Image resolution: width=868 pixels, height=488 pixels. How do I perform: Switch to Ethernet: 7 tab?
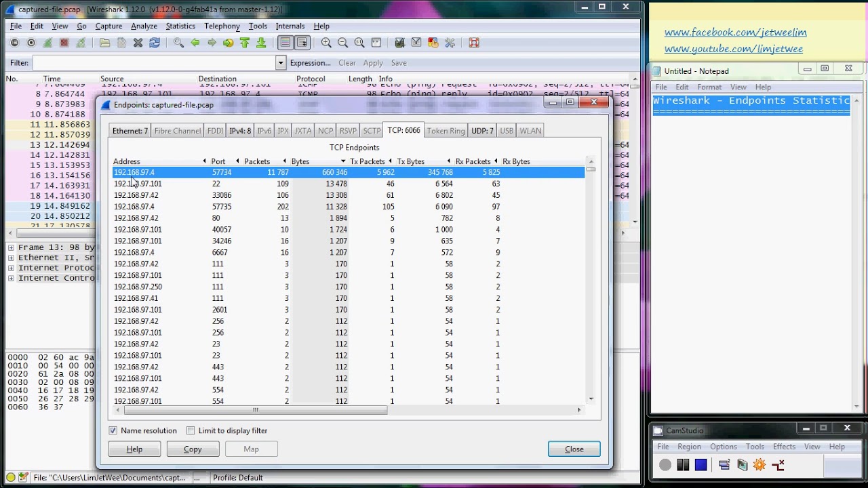pos(130,131)
